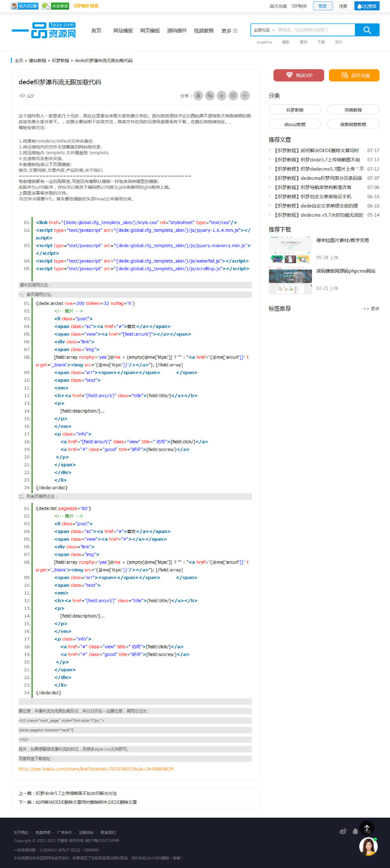
Task: Click hot search keyword 模板
Action: tap(286, 42)
